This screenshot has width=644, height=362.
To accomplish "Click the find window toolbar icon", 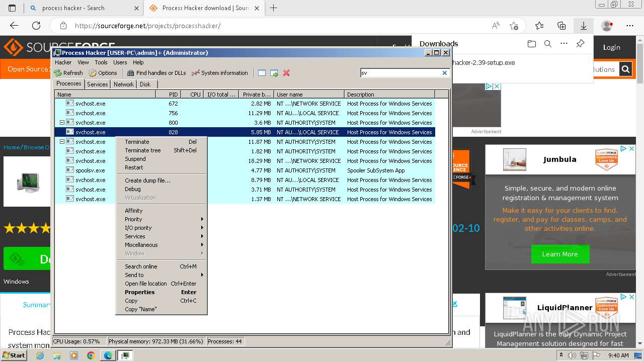I will pos(262,73).
